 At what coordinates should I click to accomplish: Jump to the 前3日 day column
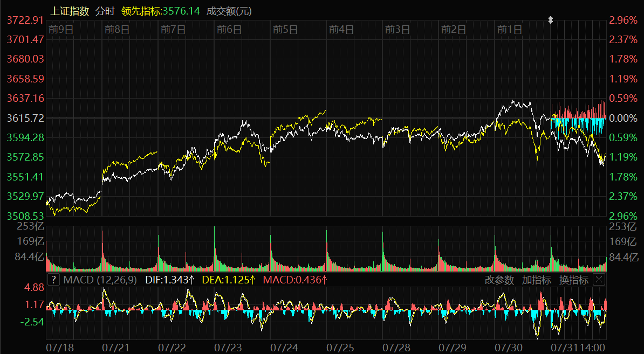click(x=398, y=29)
